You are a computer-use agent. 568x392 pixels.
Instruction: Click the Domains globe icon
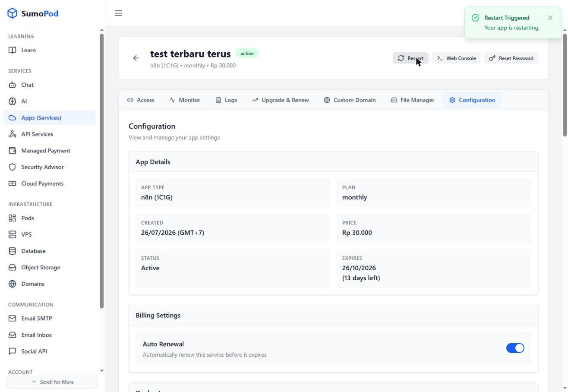click(x=13, y=284)
